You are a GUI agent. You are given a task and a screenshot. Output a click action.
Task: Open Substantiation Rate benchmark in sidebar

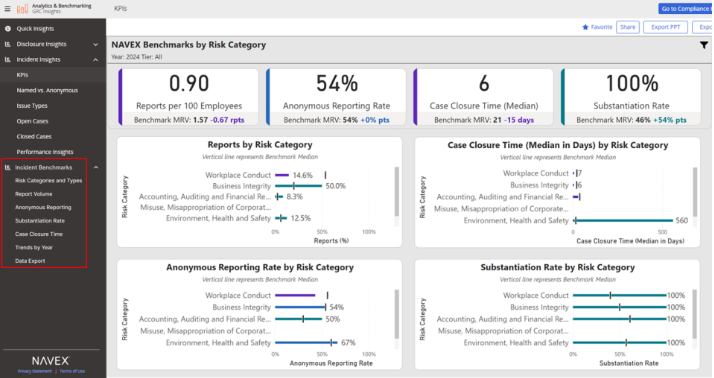40,221
